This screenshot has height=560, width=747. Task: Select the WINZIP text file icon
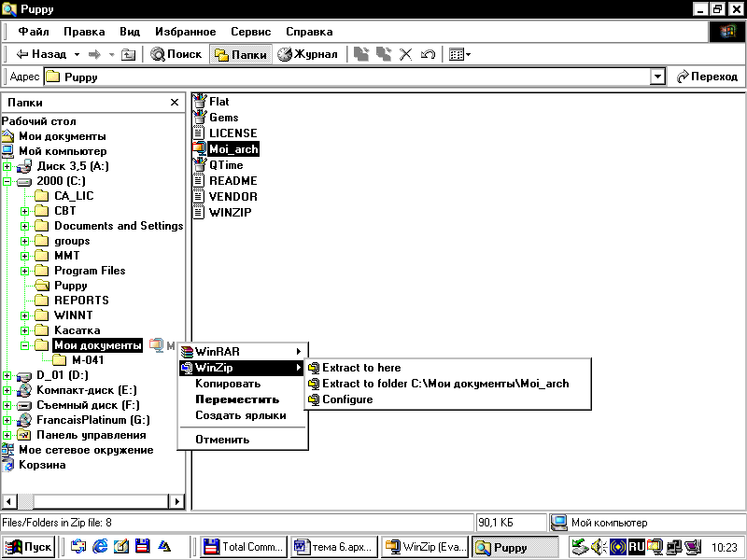click(199, 212)
